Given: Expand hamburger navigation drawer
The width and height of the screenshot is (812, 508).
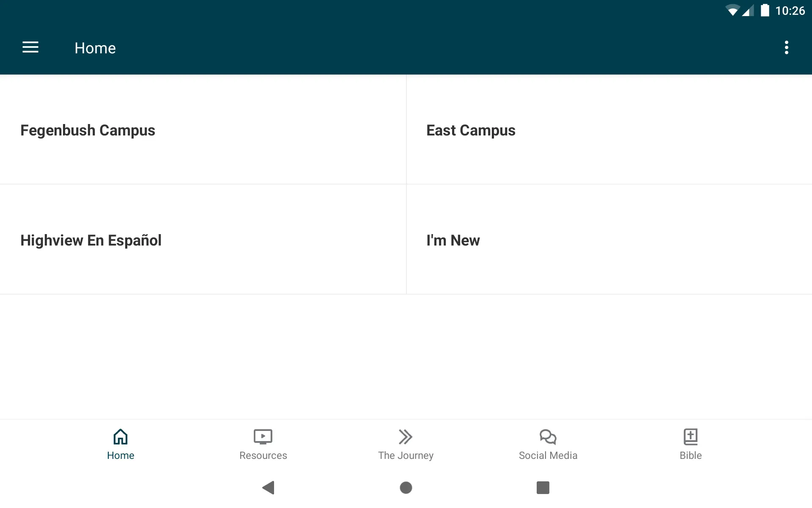Looking at the screenshot, I should pos(30,47).
